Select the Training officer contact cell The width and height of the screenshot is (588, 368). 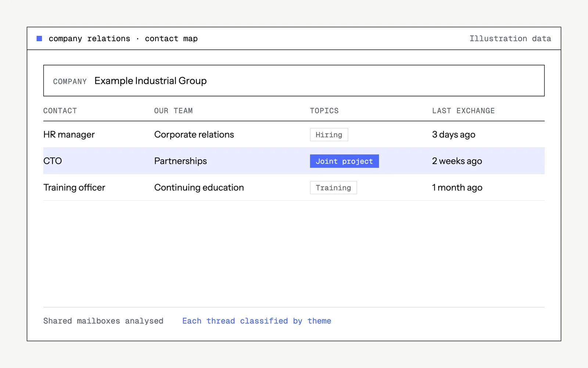pyautogui.click(x=74, y=187)
